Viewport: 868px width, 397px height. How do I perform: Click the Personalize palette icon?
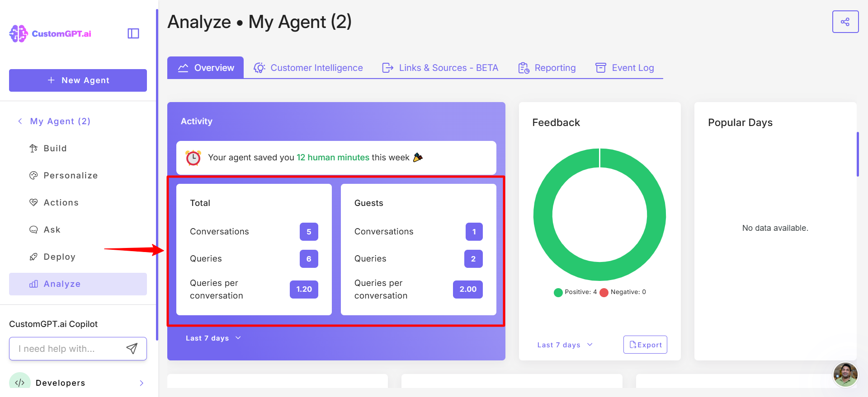coord(33,175)
